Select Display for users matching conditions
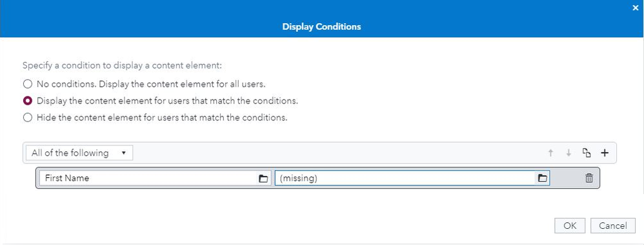 pos(28,100)
